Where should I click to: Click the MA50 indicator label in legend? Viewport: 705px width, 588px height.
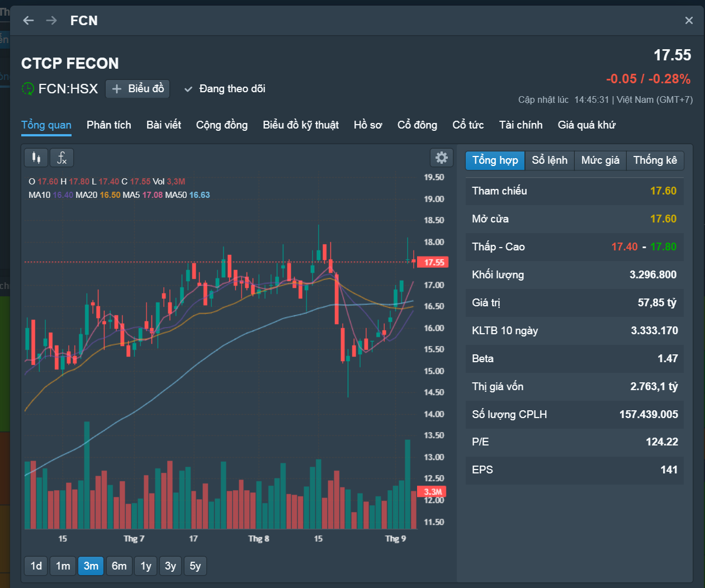tap(176, 195)
